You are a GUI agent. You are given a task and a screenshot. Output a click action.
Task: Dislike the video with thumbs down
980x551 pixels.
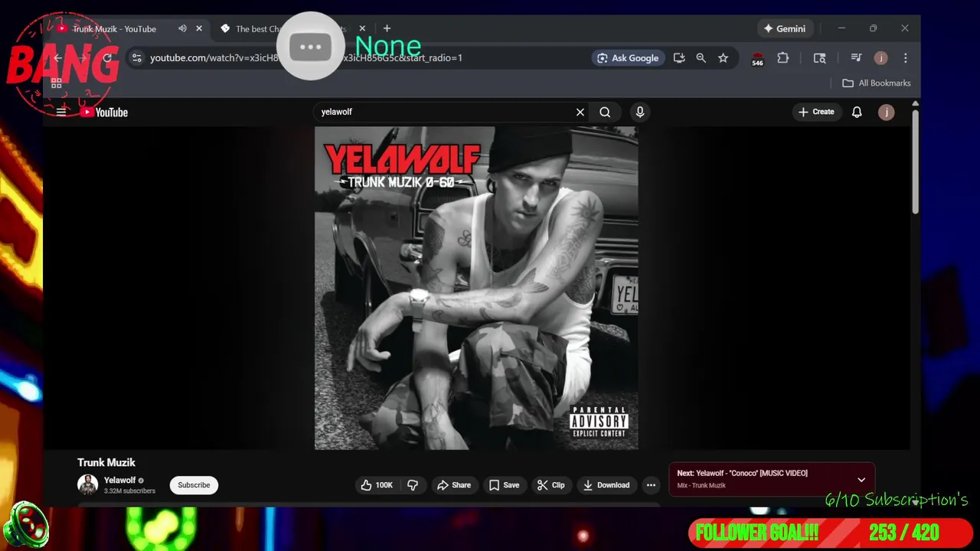[x=413, y=485]
